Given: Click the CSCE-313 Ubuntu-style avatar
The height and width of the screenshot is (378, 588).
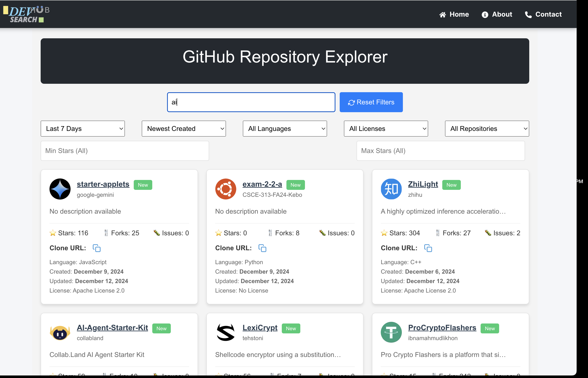Looking at the screenshot, I should (x=226, y=189).
